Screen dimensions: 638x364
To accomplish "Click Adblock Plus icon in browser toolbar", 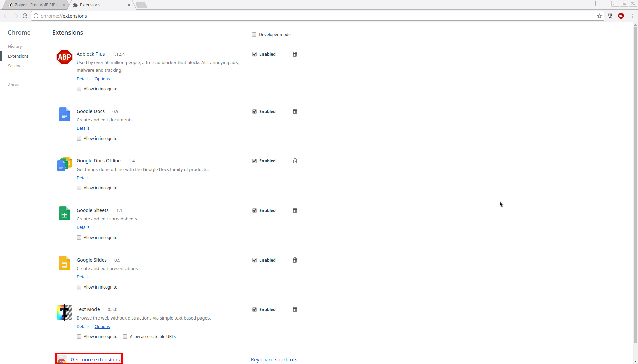I will click(x=621, y=16).
